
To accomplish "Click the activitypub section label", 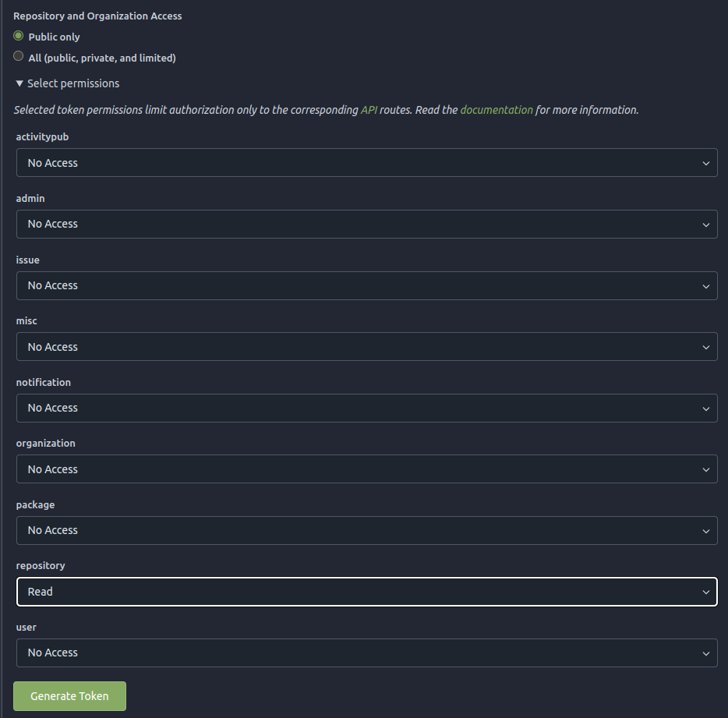I will point(42,136).
